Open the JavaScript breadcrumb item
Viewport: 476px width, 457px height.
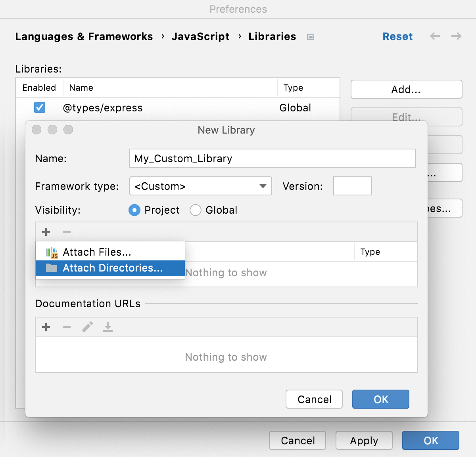pyautogui.click(x=200, y=36)
